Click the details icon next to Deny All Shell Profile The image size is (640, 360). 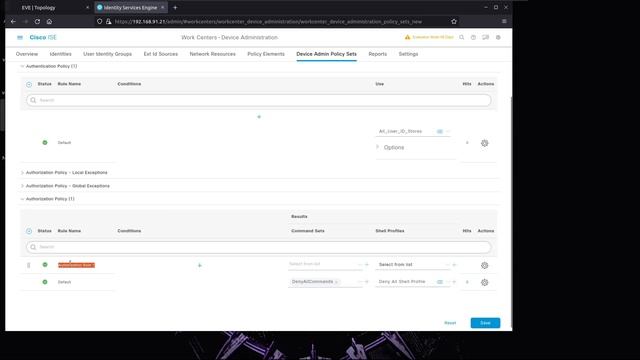(x=440, y=282)
